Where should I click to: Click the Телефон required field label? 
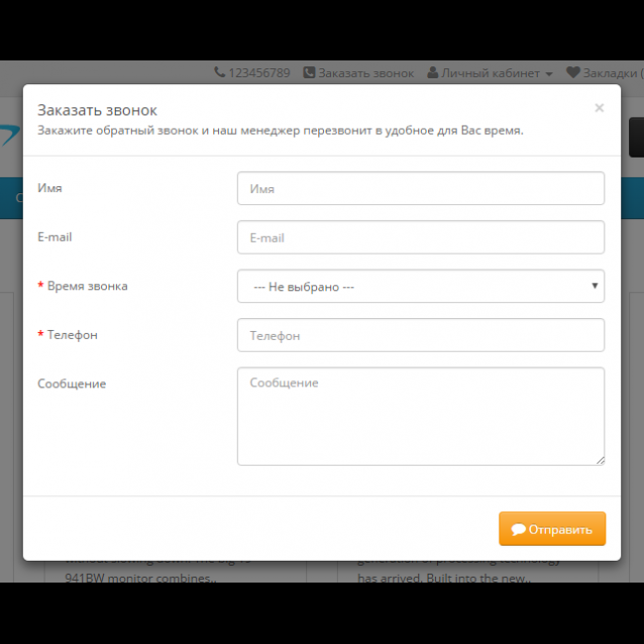(72, 335)
